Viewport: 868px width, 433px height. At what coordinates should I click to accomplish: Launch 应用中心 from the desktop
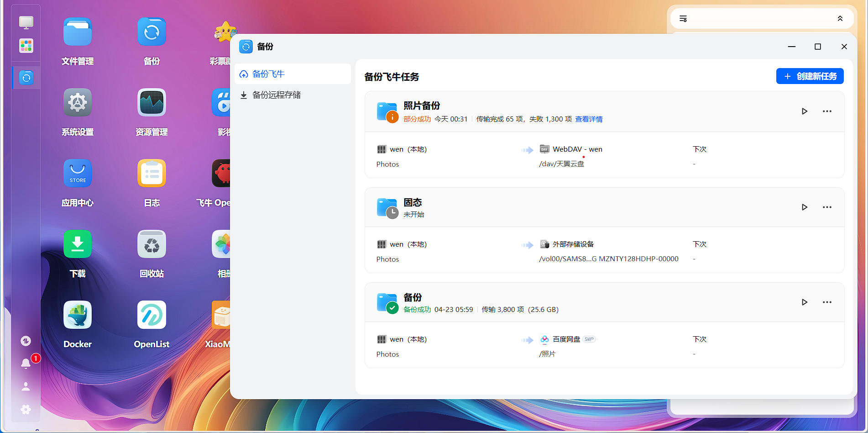tap(77, 173)
